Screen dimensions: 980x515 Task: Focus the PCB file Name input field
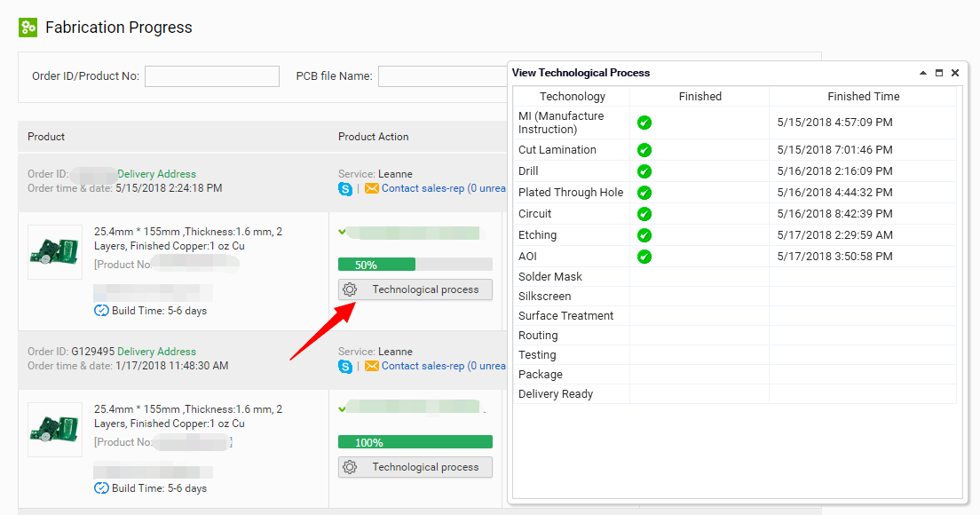click(441, 76)
